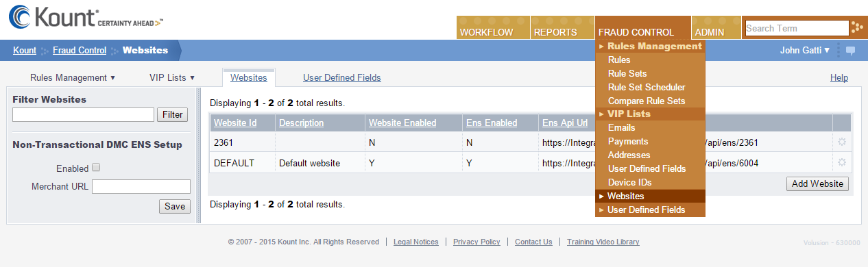
Task: Open the FRAUD CONTROL top menu
Action: (643, 27)
